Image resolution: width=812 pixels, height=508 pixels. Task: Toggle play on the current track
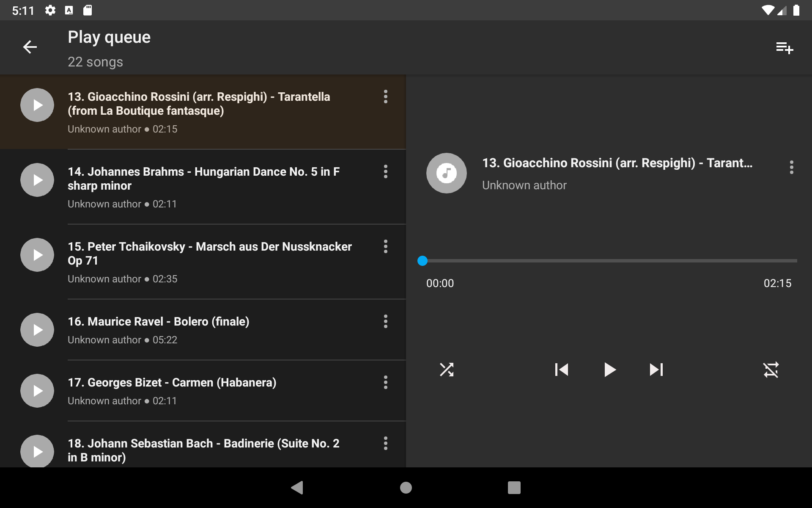[610, 370]
